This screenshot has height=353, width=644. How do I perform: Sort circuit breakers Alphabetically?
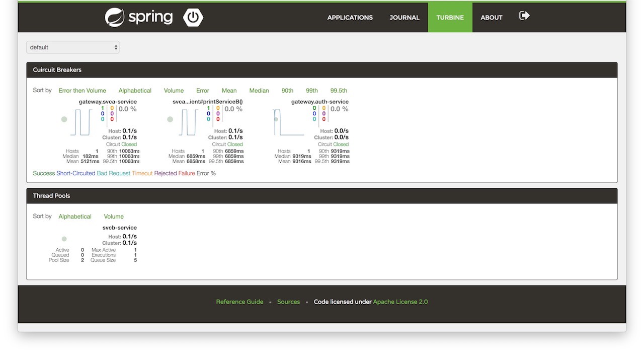[x=135, y=91]
